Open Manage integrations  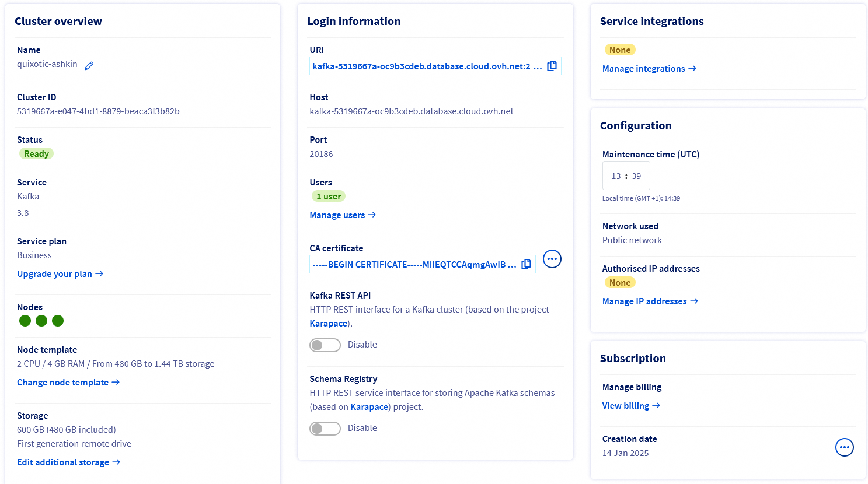[644, 68]
